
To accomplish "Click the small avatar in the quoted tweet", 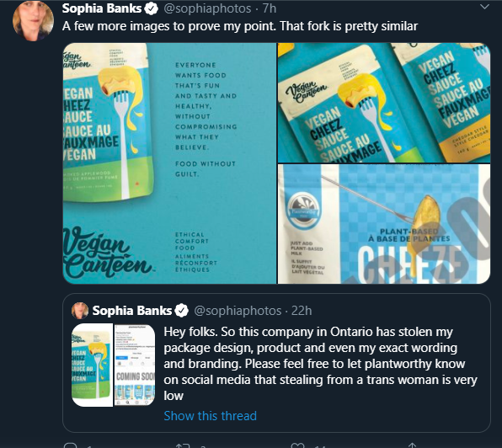I will pos(80,311).
